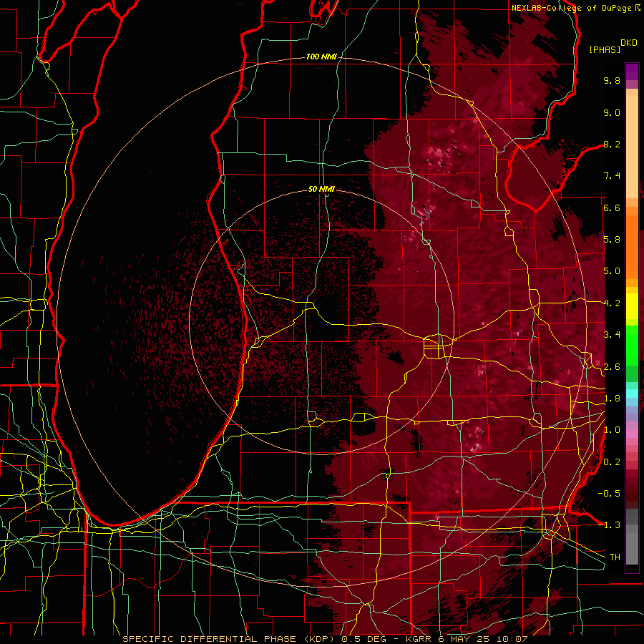Click the [PHAS] label above the color bar
The width and height of the screenshot is (644, 644).
click(x=605, y=49)
